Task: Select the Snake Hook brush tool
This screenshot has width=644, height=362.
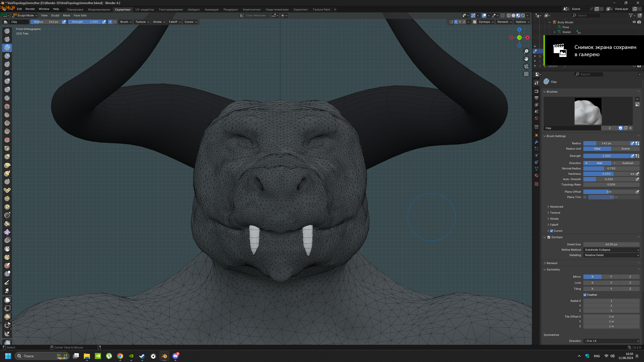Action: [7, 173]
